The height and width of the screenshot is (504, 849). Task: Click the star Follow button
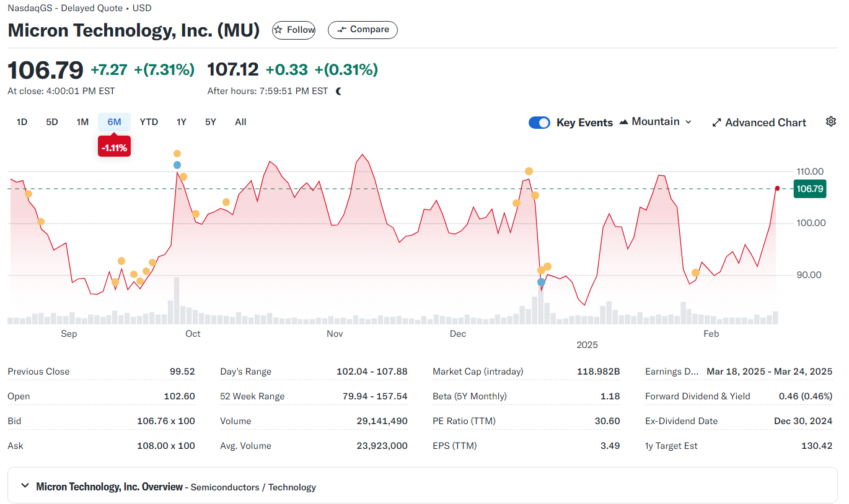[x=294, y=30]
